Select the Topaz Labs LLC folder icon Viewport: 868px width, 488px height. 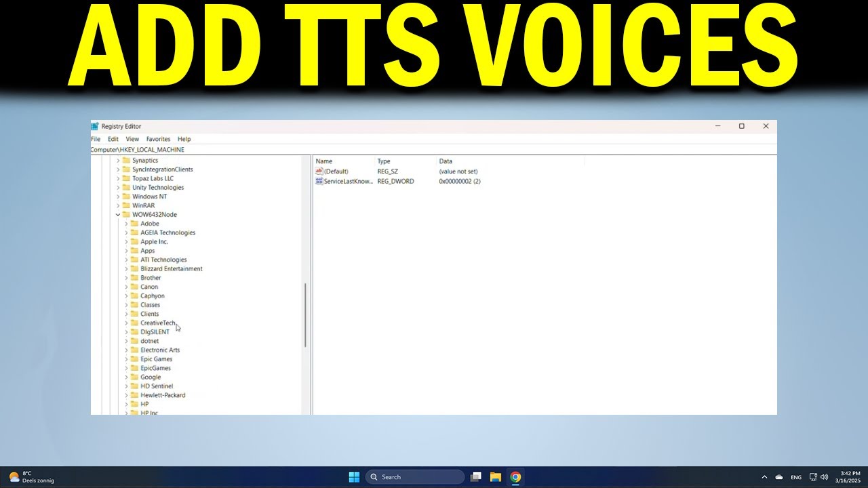pos(126,178)
